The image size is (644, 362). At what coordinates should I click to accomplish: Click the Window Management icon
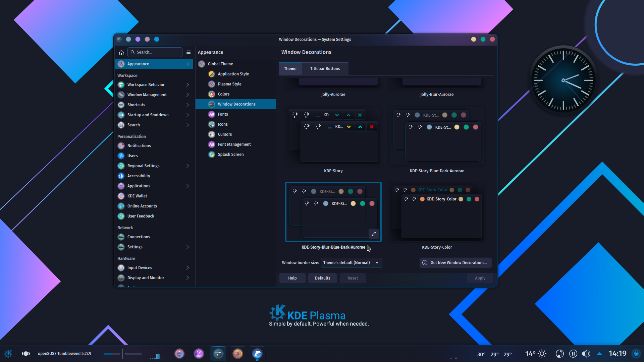point(121,95)
